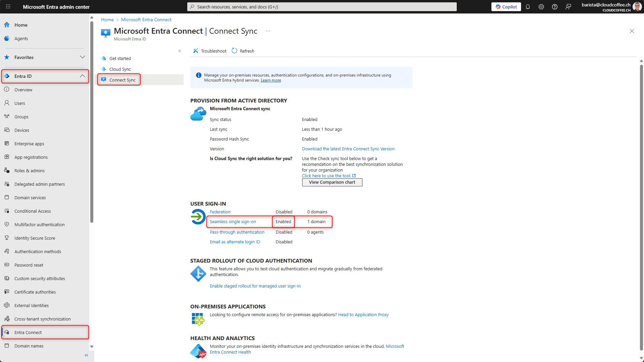Click the Refresh toolbar icon
Viewport: 644px width, 362px height.
(234, 51)
